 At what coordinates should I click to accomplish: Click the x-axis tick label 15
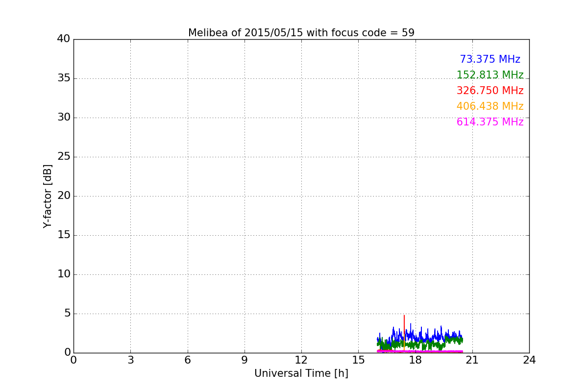[358, 360]
